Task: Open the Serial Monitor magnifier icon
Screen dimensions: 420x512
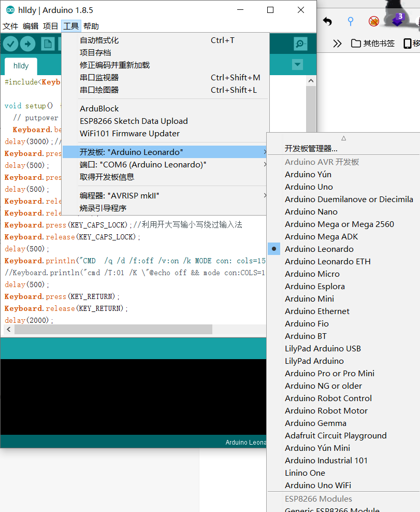Action: pyautogui.click(x=300, y=44)
